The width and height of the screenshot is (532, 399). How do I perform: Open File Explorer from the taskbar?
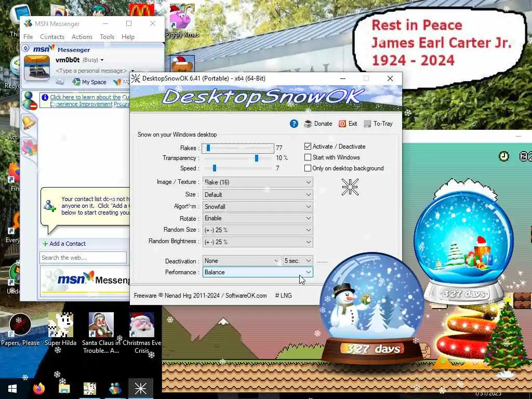click(64, 389)
